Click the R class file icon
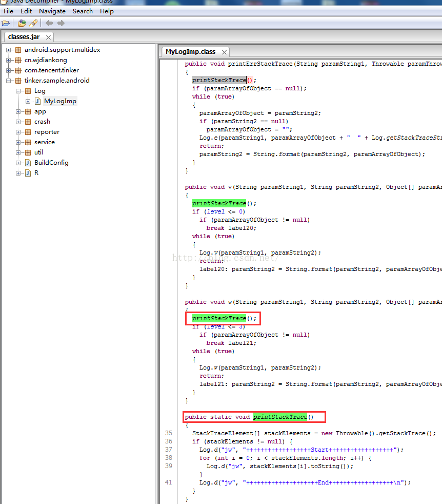 [x=28, y=173]
